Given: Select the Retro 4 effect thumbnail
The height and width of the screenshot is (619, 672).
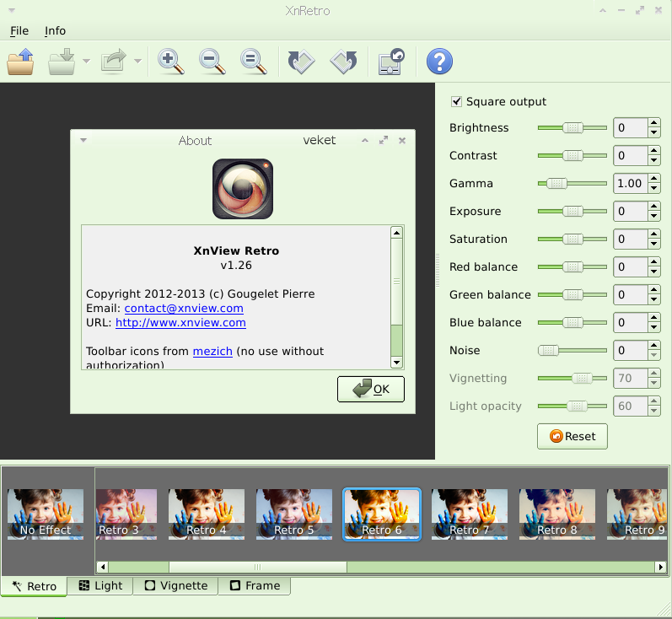Looking at the screenshot, I should click(206, 514).
